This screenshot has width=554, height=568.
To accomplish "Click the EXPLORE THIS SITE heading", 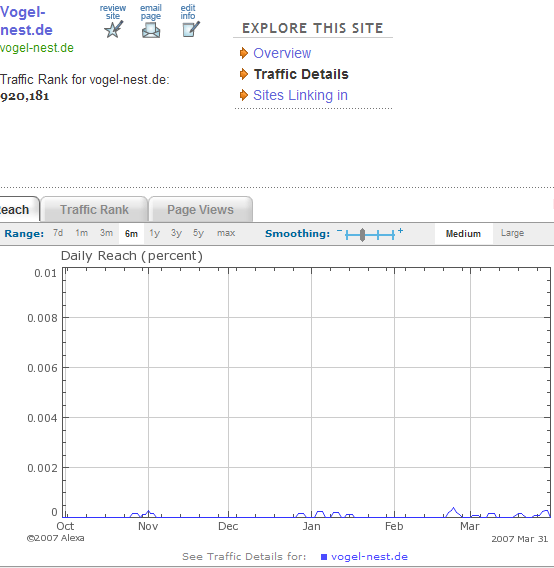I will pyautogui.click(x=313, y=28).
